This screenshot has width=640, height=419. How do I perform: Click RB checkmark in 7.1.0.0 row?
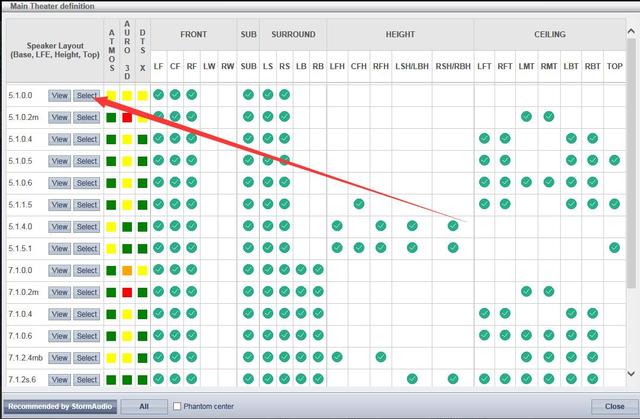[318, 269]
